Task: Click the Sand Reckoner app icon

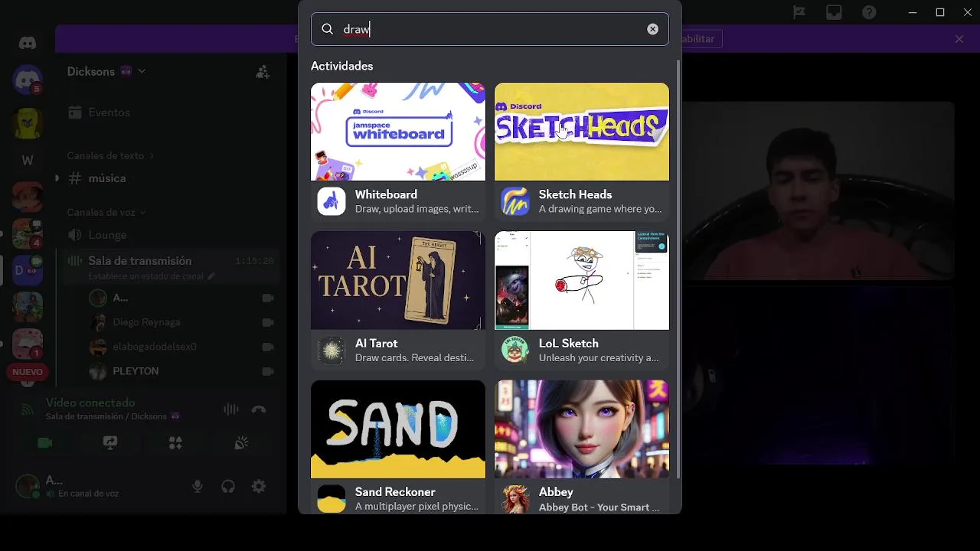Action: pos(332,499)
